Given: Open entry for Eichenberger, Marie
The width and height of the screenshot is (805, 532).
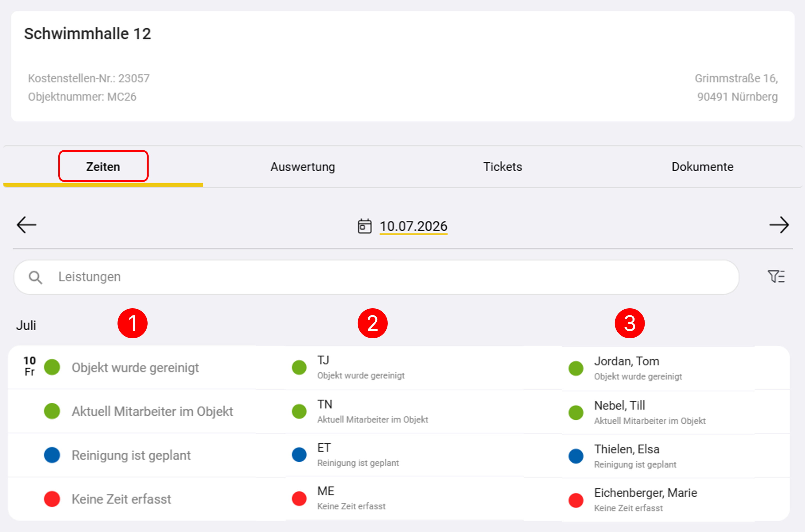Looking at the screenshot, I should click(658, 500).
